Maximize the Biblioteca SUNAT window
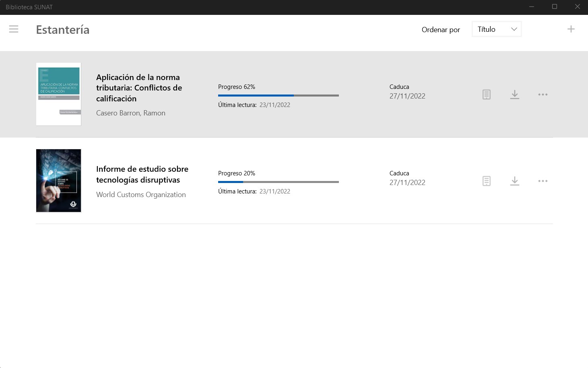This screenshot has height=368, width=588. click(x=555, y=7)
